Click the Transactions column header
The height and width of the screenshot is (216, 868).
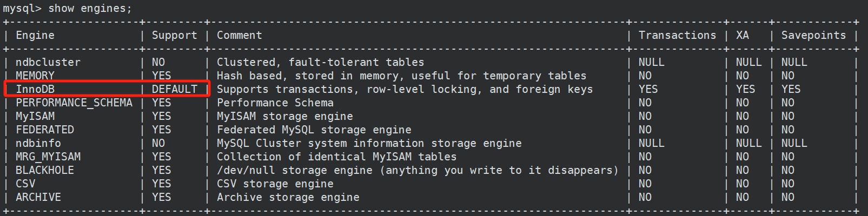click(x=677, y=35)
